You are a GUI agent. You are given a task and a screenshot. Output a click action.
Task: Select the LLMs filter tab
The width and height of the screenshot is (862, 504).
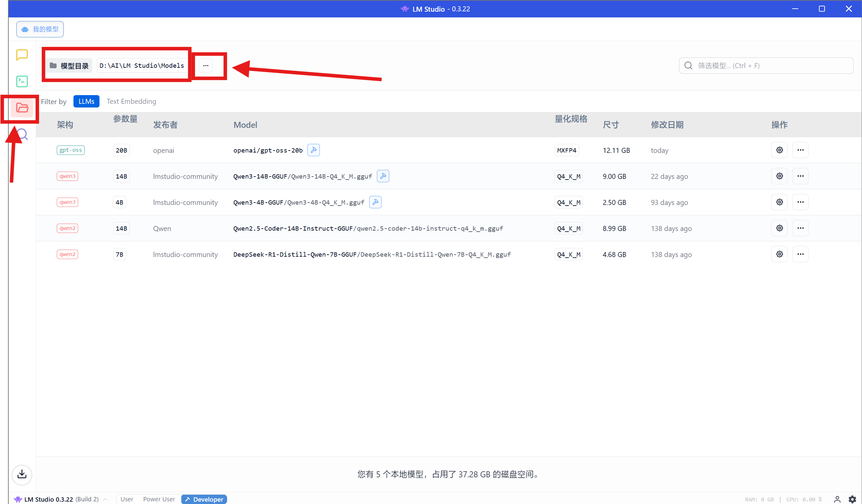click(86, 101)
